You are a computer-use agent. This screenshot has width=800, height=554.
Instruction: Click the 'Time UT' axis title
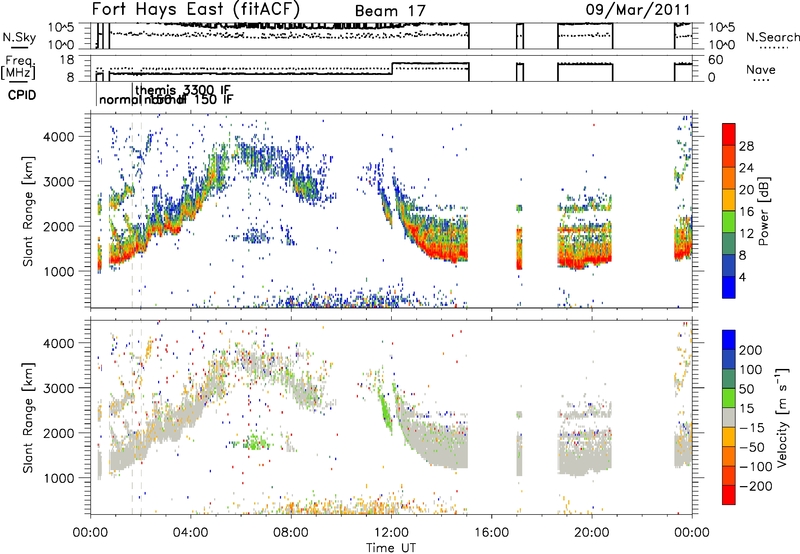pos(391,548)
